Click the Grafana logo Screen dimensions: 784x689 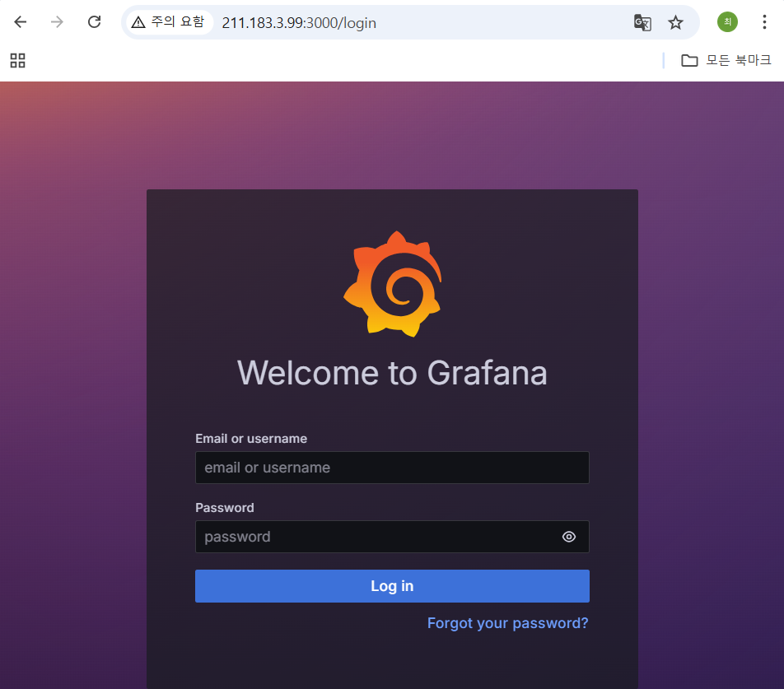tap(393, 284)
